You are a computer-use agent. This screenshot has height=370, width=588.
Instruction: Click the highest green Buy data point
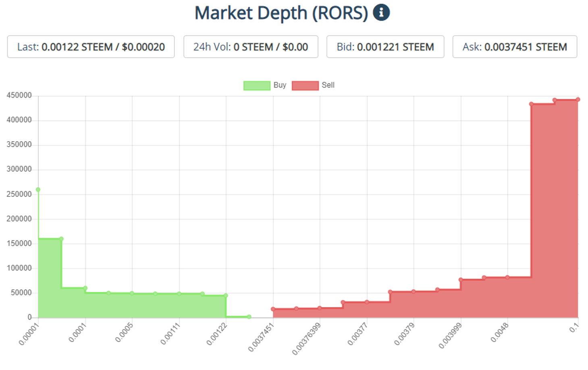[x=38, y=190]
